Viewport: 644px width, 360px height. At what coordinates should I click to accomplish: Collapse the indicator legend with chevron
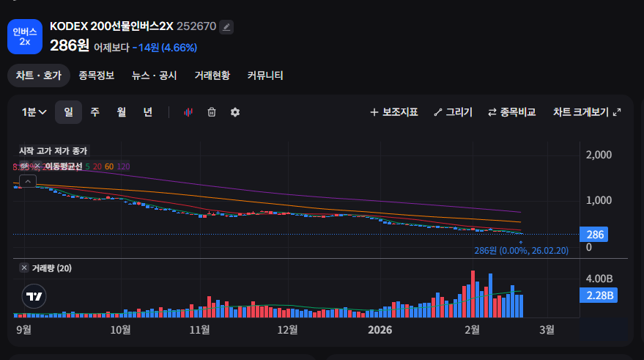[x=27, y=180]
